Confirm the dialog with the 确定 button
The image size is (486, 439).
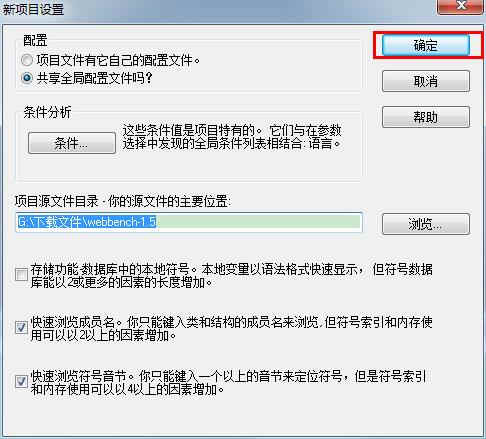[x=426, y=45]
